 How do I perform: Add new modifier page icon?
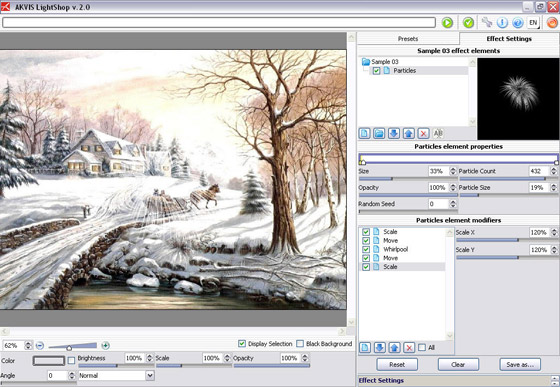365,347
